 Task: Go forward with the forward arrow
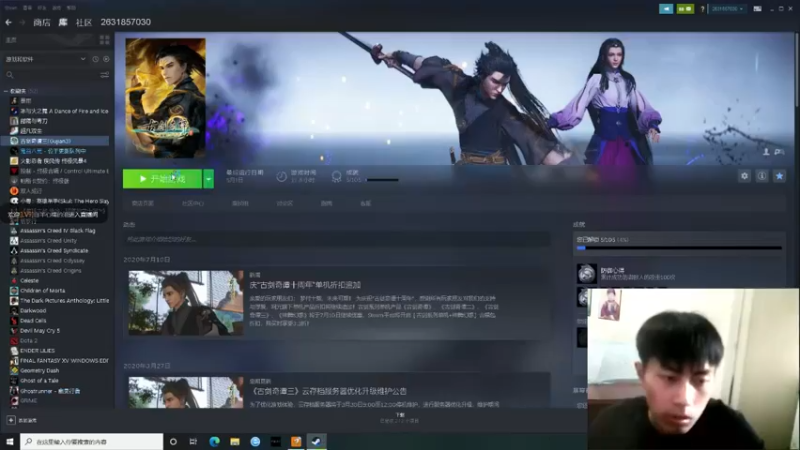tap(22, 22)
